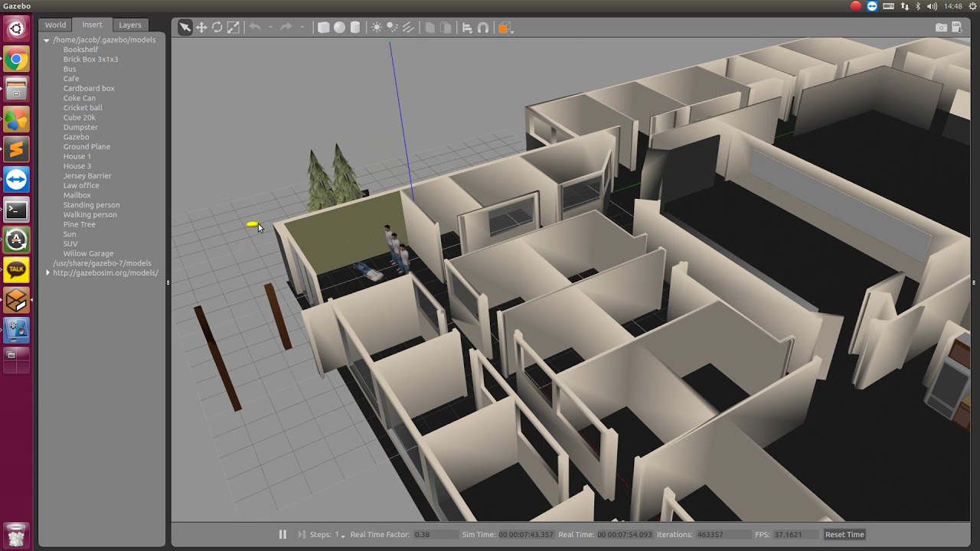
Task: Click the copy icon in toolbar
Action: [x=430, y=28]
